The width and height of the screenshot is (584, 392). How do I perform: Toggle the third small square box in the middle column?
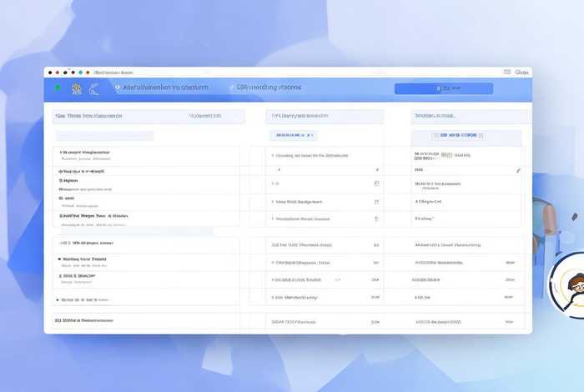(x=376, y=219)
